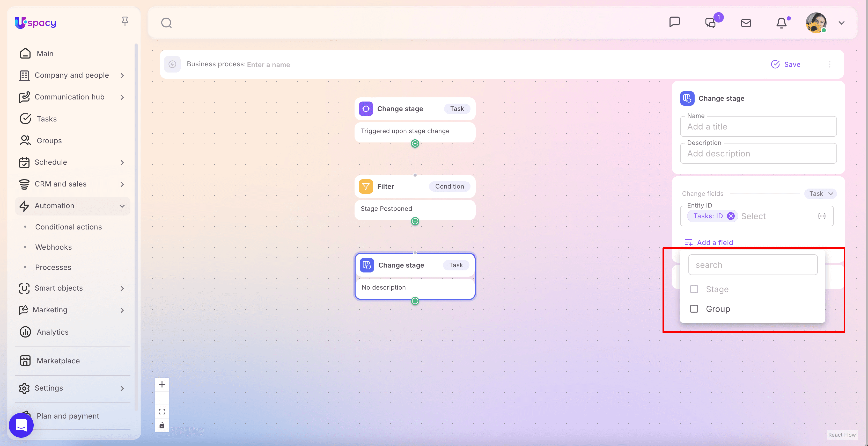Check the Stage checkbox

(694, 289)
